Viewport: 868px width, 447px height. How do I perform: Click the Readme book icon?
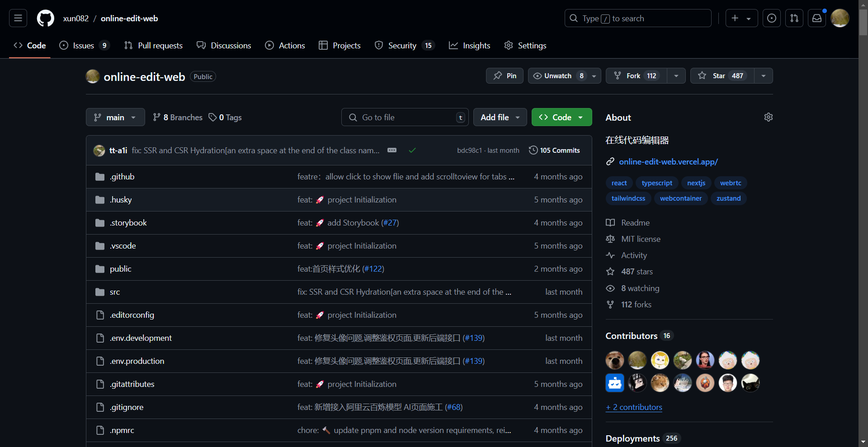[x=610, y=222]
